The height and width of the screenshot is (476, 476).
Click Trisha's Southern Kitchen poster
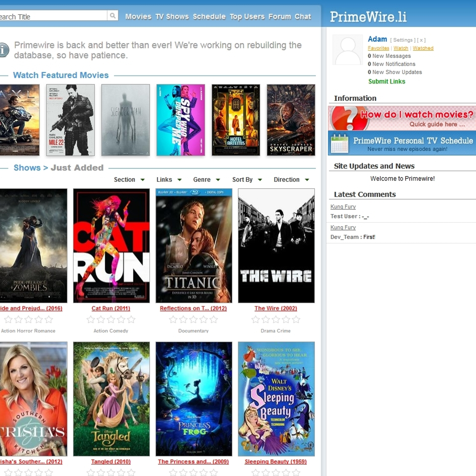tap(34, 399)
